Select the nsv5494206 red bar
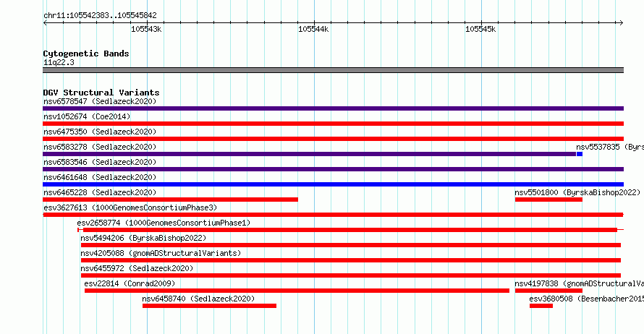Image resolution: width=644 pixels, height=334 pixels. point(351,245)
